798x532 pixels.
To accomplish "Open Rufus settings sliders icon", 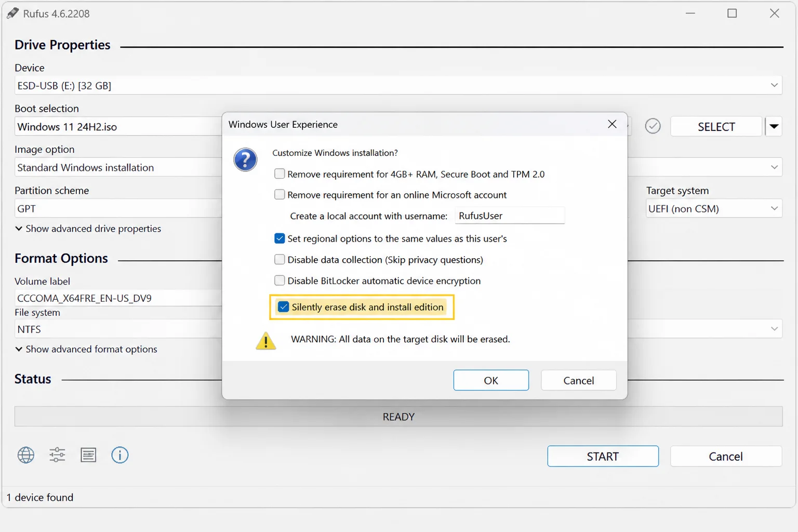I will tap(57, 455).
